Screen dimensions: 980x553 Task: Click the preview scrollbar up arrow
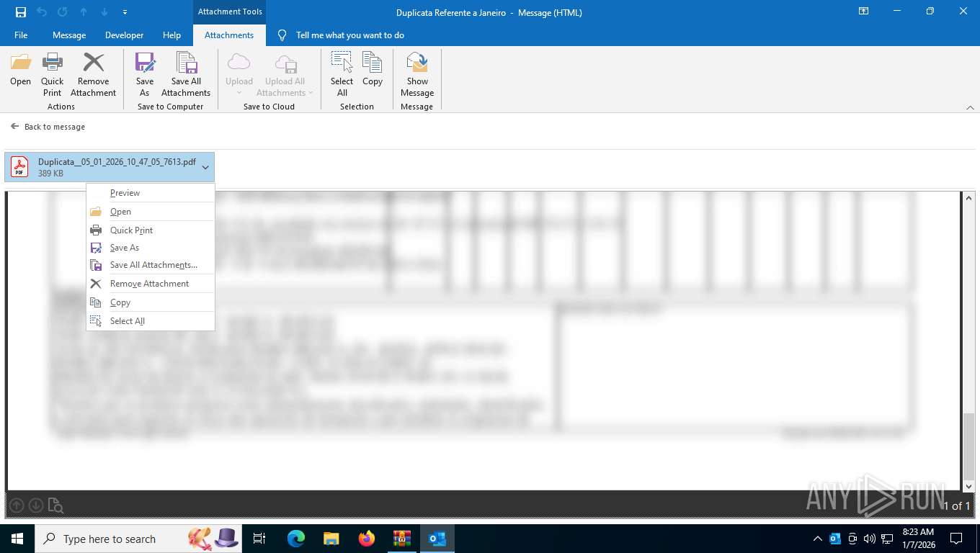click(968, 198)
